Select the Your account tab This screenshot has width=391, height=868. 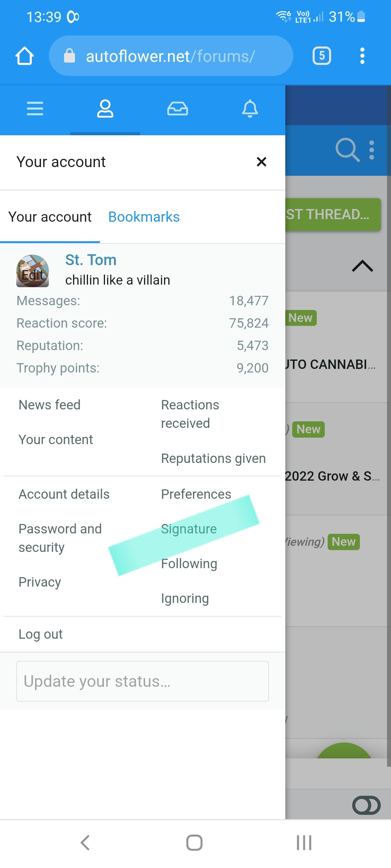tap(50, 217)
